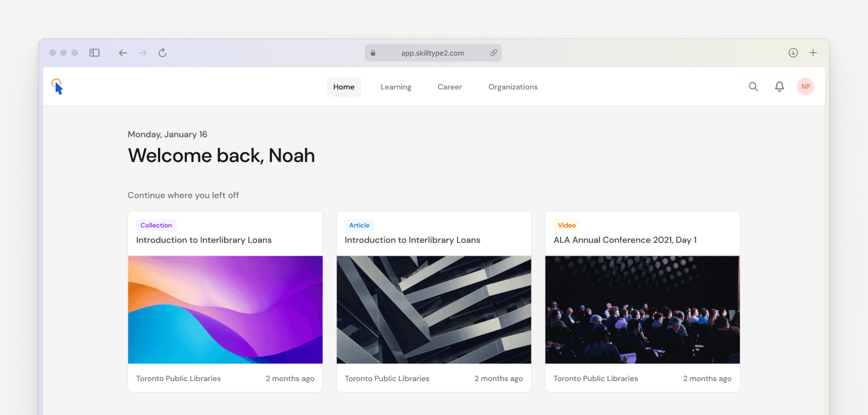The height and width of the screenshot is (415, 868).
Task: Reload the page icon
Action: (x=163, y=53)
